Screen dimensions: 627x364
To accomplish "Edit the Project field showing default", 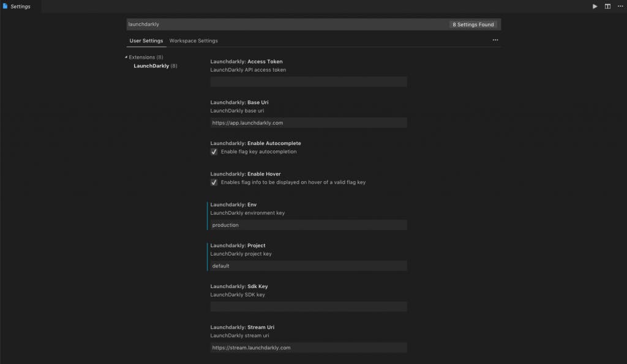I will [x=309, y=266].
